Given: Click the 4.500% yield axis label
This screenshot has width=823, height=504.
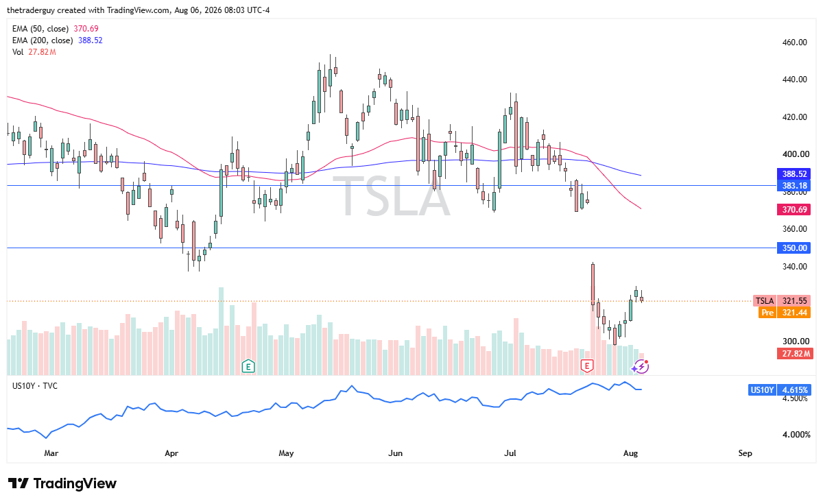Looking at the screenshot, I should pos(796,398).
